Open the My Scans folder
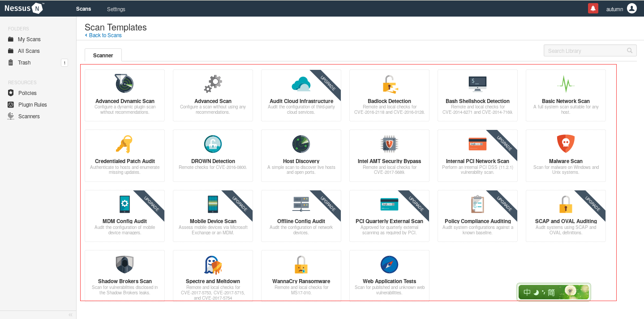The image size is (644, 319). [x=29, y=39]
